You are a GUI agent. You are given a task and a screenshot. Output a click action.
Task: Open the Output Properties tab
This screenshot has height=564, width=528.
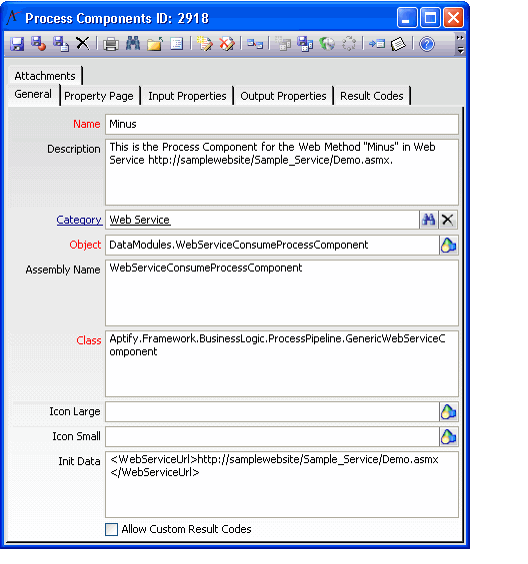(283, 96)
